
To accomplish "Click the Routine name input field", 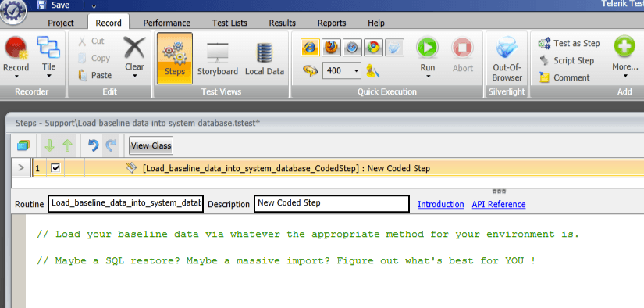I will point(126,203).
